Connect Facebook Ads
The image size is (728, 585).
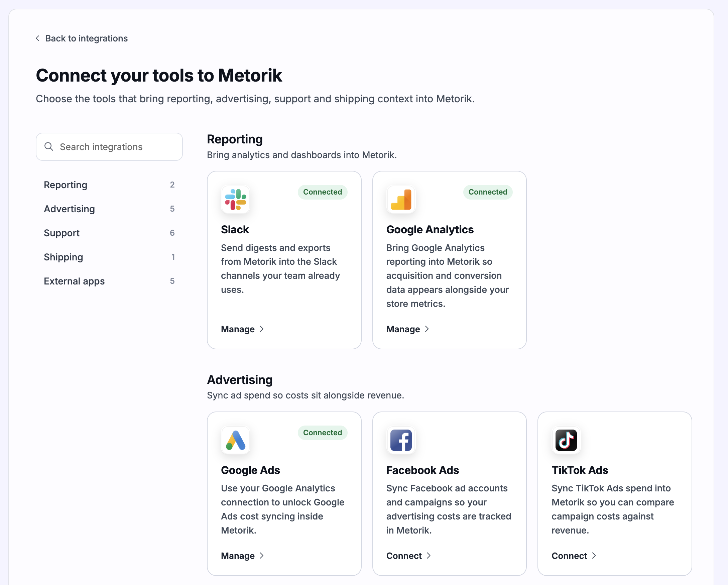(x=408, y=556)
